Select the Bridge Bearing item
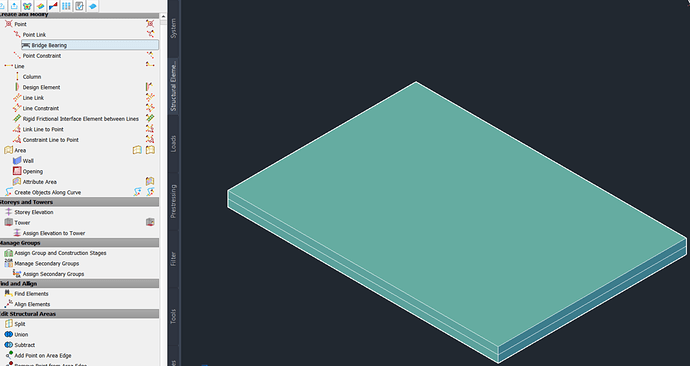The image size is (690, 366). coord(90,45)
